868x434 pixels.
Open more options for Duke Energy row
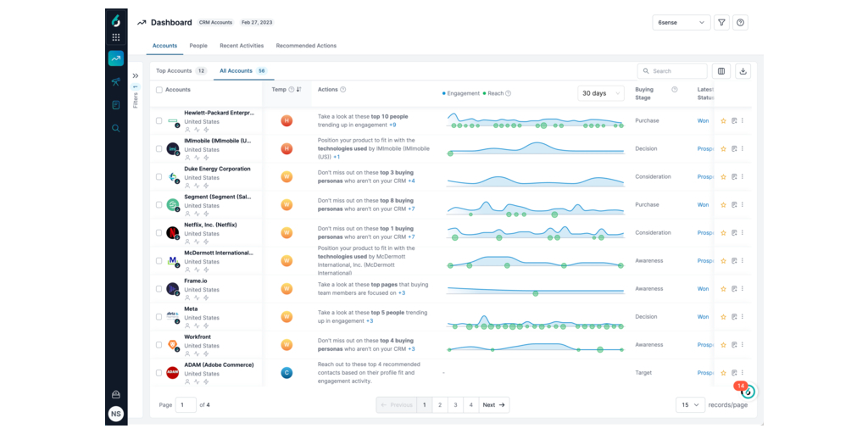743,176
